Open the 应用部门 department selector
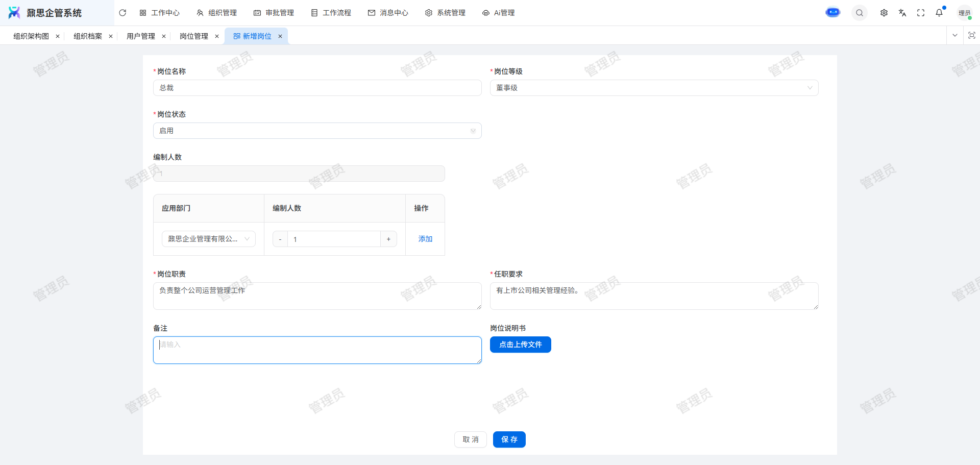980x465 pixels. click(208, 239)
